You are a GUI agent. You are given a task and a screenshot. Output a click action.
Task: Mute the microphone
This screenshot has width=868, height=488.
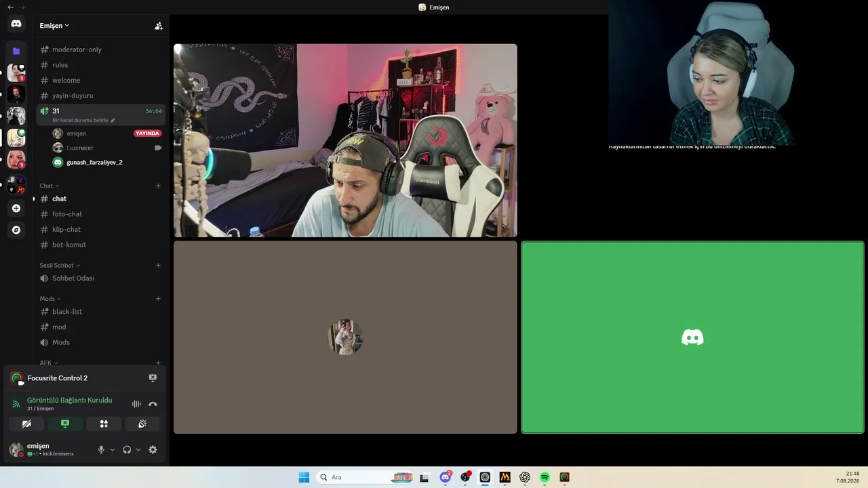[101, 449]
